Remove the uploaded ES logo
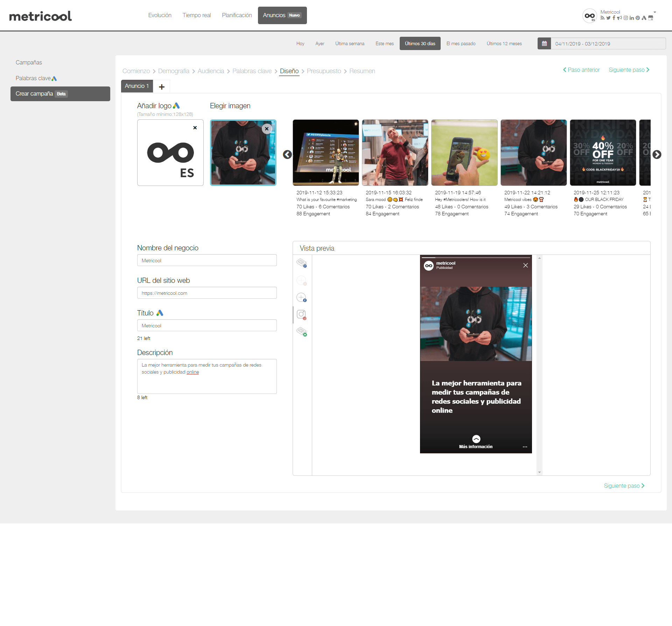 point(195,128)
